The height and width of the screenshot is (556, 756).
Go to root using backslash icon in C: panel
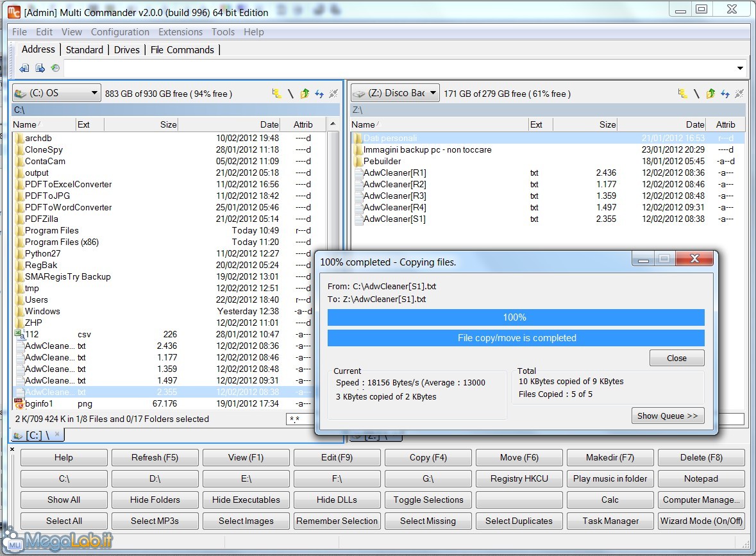pos(290,94)
